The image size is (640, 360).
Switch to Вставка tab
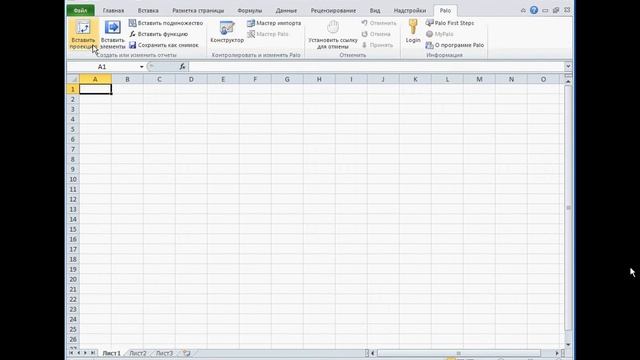(148, 11)
